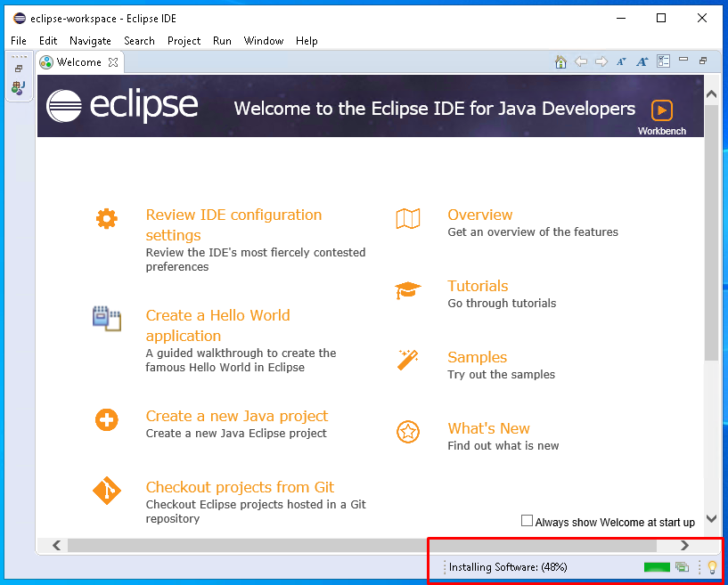728x585 pixels.
Task: Click the What's New star icon
Action: pyautogui.click(x=408, y=432)
